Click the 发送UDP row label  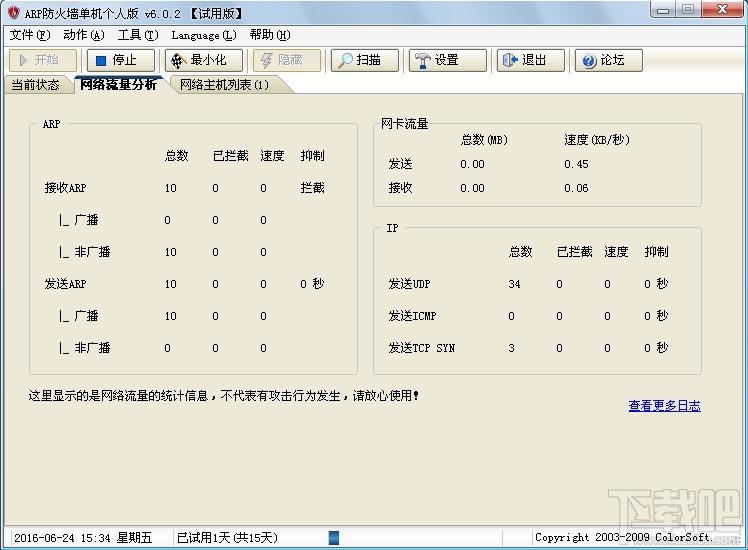coord(409,284)
